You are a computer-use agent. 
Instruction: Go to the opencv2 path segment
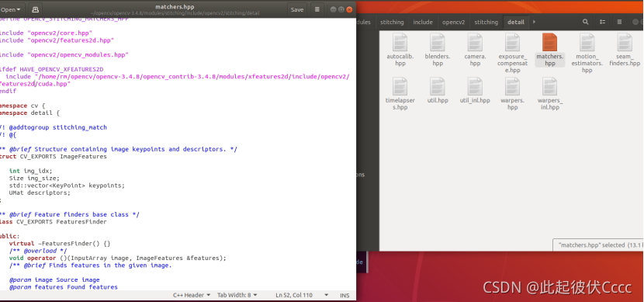click(x=453, y=23)
